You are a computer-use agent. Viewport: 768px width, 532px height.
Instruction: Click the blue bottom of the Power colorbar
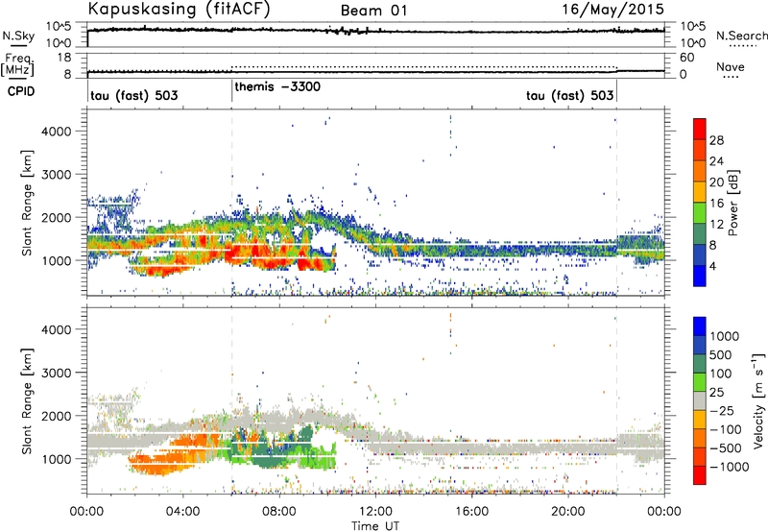(700, 276)
